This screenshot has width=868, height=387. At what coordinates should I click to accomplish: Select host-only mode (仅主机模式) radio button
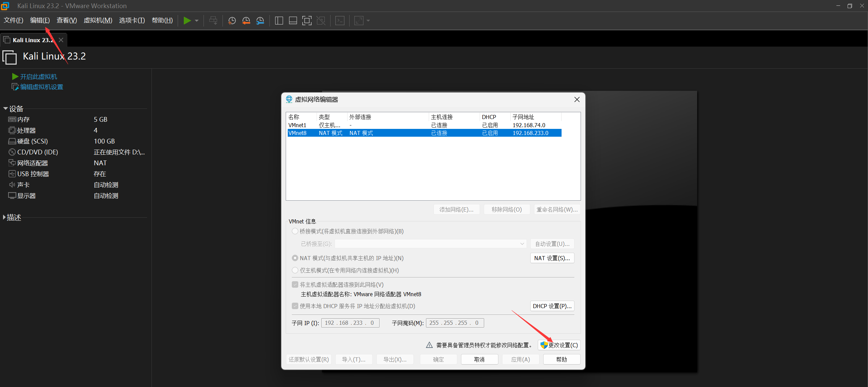[x=295, y=270]
